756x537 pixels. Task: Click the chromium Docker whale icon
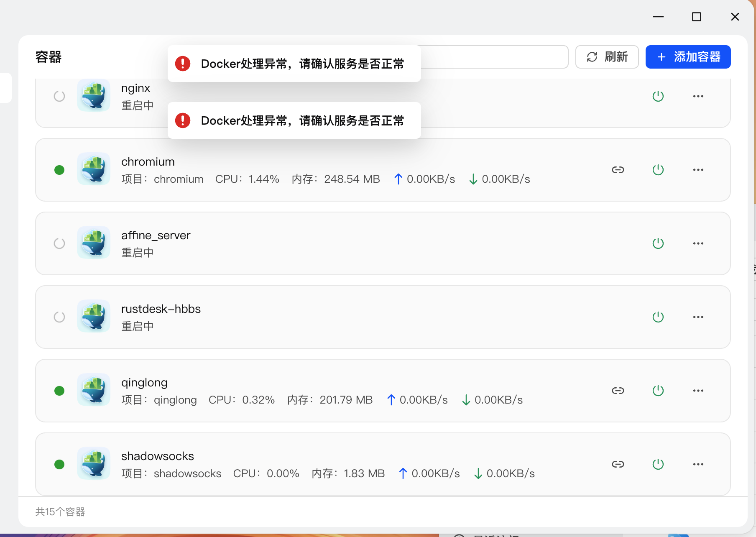coord(94,169)
